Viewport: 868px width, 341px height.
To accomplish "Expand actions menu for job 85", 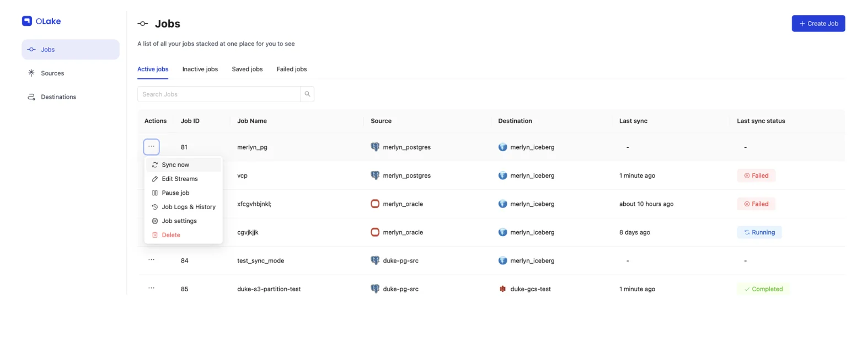I will tap(151, 289).
